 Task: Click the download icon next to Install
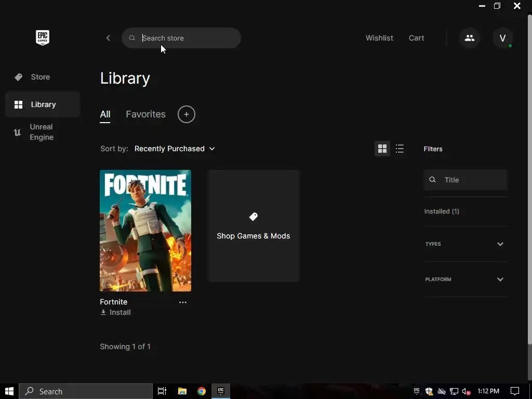[x=103, y=312]
